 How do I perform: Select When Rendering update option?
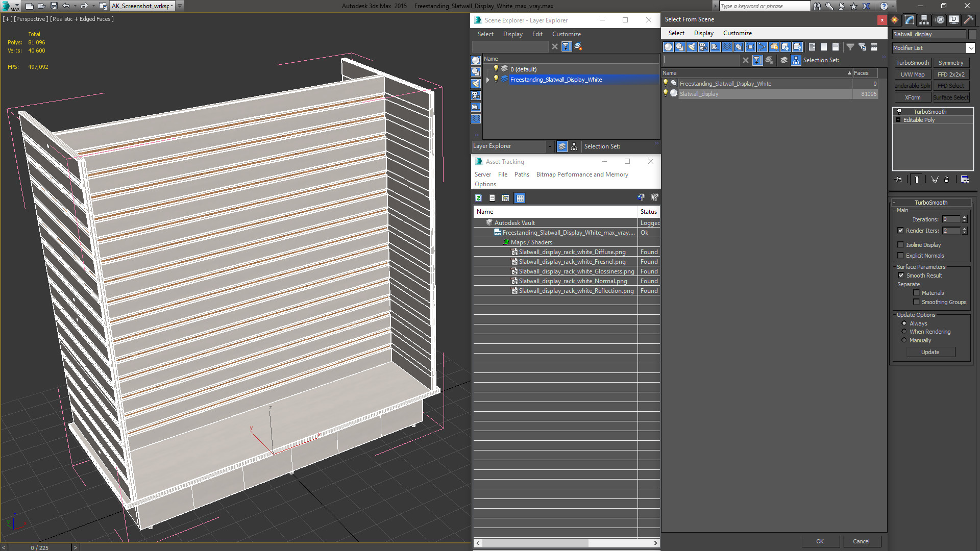904,332
